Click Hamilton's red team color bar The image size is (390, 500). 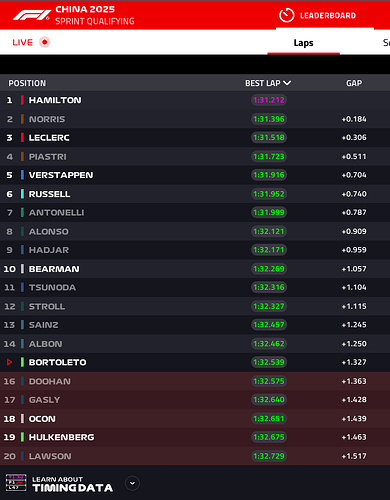(x=22, y=100)
